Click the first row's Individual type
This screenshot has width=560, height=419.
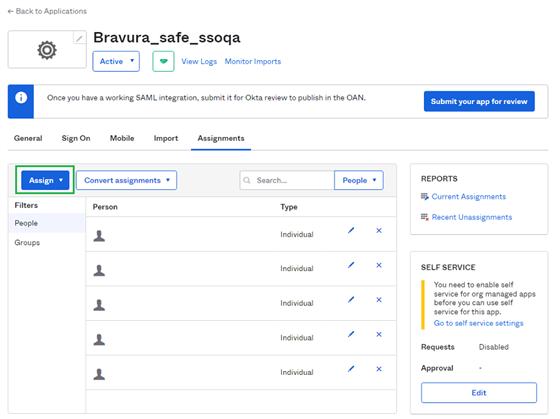click(297, 234)
